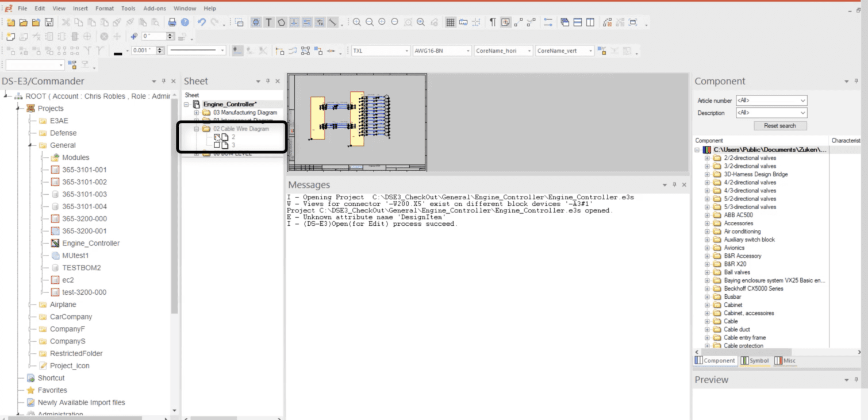Open the blue Help question mark icon
This screenshot has height=420, width=868.
coord(185,22)
